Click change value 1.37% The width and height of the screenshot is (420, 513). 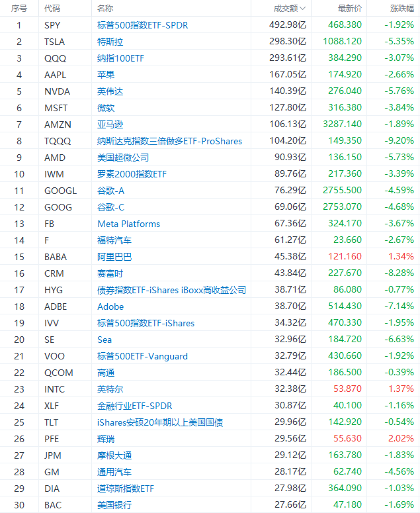[401, 389]
